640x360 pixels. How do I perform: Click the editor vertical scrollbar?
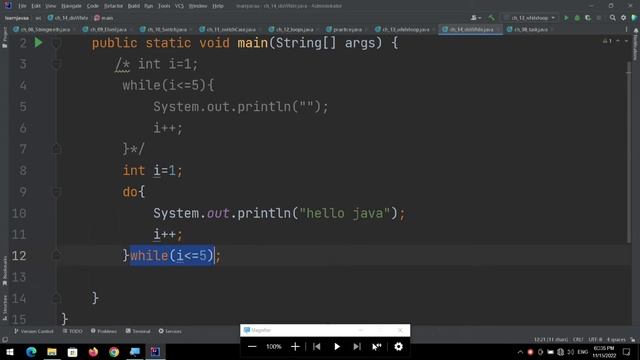click(x=629, y=151)
